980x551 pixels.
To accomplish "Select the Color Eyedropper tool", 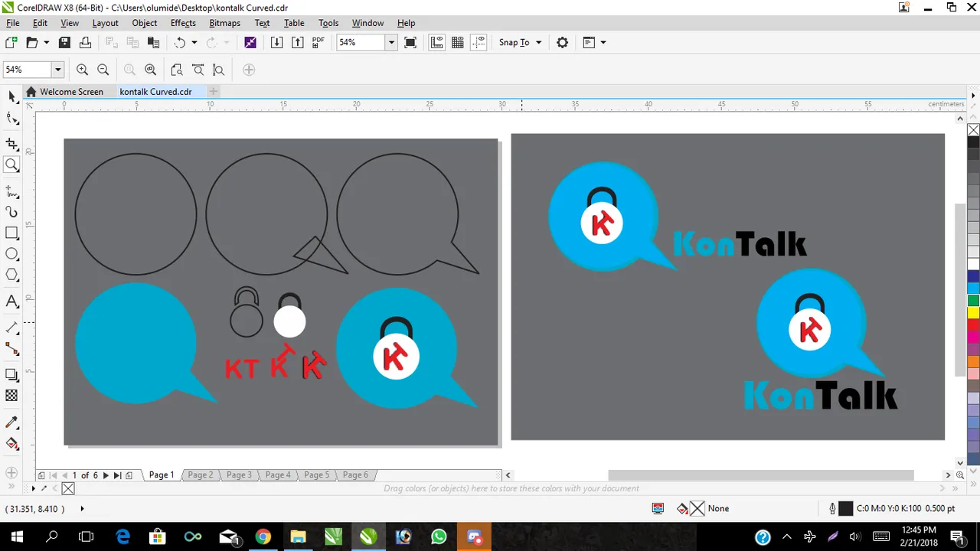I will [x=11, y=422].
